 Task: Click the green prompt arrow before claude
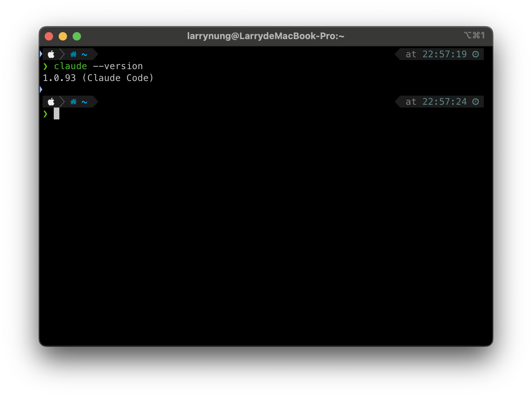(45, 66)
